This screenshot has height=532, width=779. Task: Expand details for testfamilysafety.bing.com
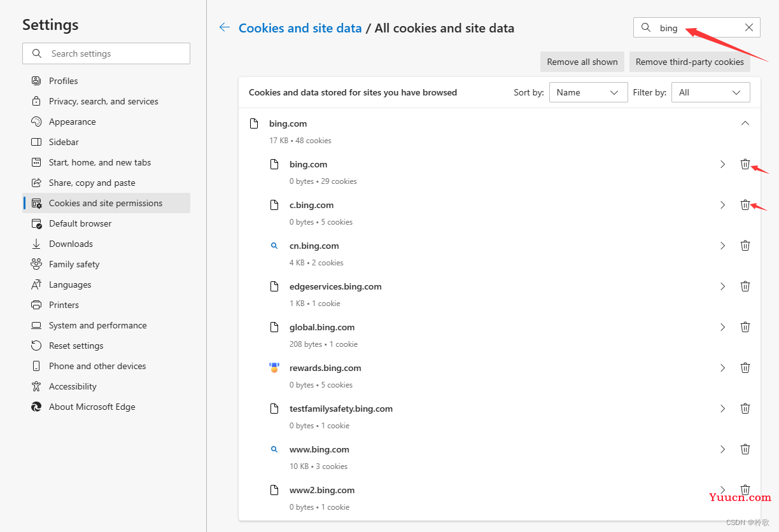point(722,409)
